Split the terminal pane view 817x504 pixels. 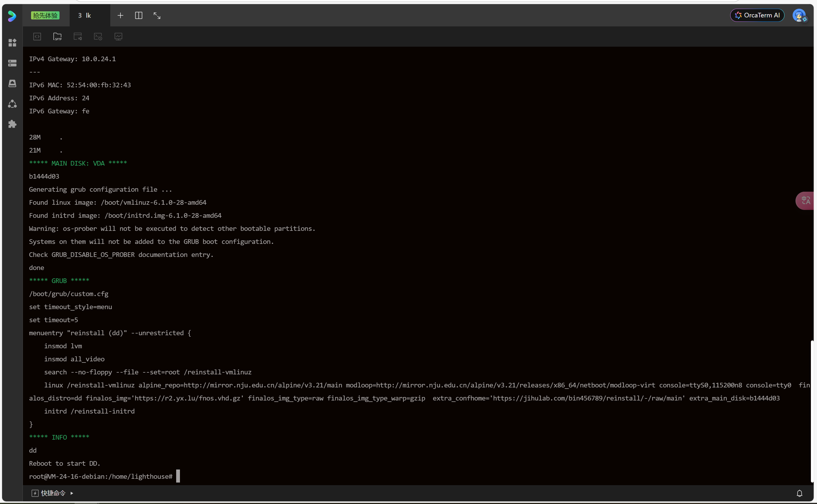click(139, 15)
